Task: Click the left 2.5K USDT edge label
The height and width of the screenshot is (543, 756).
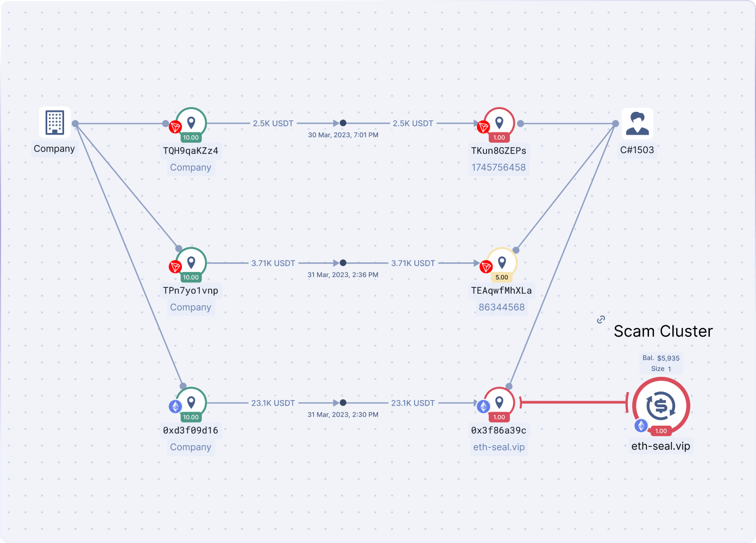Action: click(x=273, y=123)
